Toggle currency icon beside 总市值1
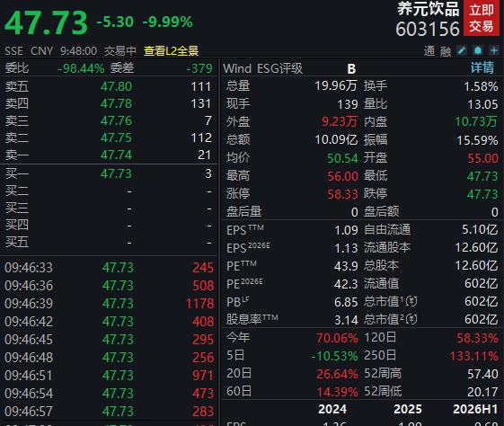 coord(411,301)
